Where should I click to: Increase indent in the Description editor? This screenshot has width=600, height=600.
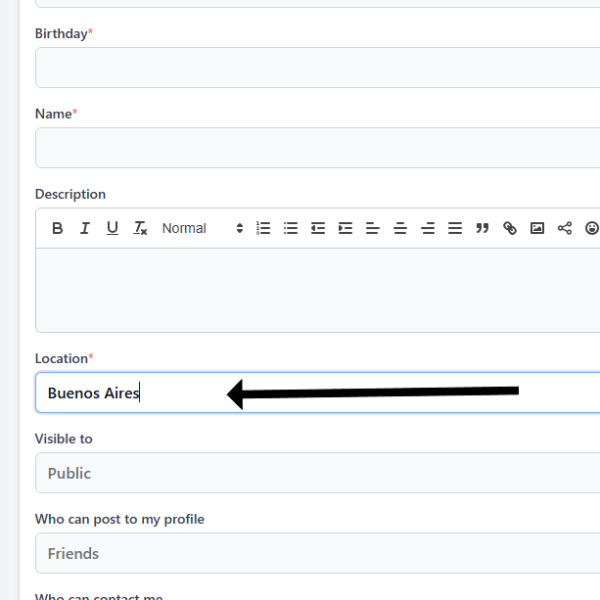point(345,228)
